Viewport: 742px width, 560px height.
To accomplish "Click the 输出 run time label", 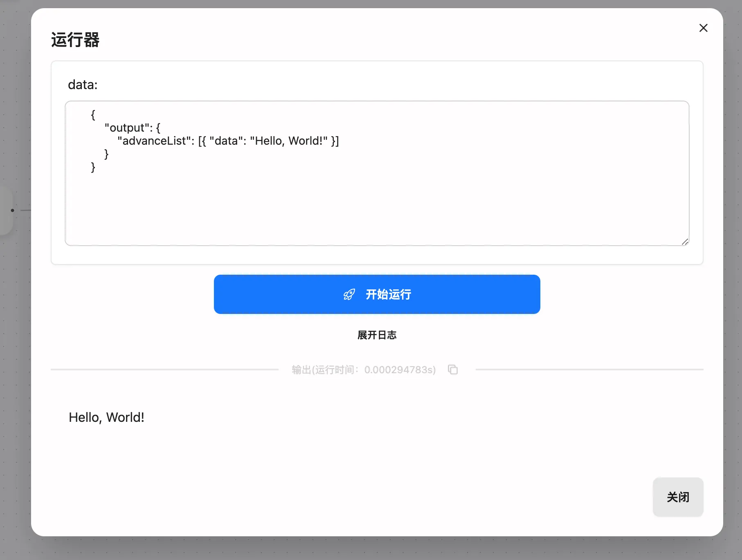I will (x=364, y=370).
